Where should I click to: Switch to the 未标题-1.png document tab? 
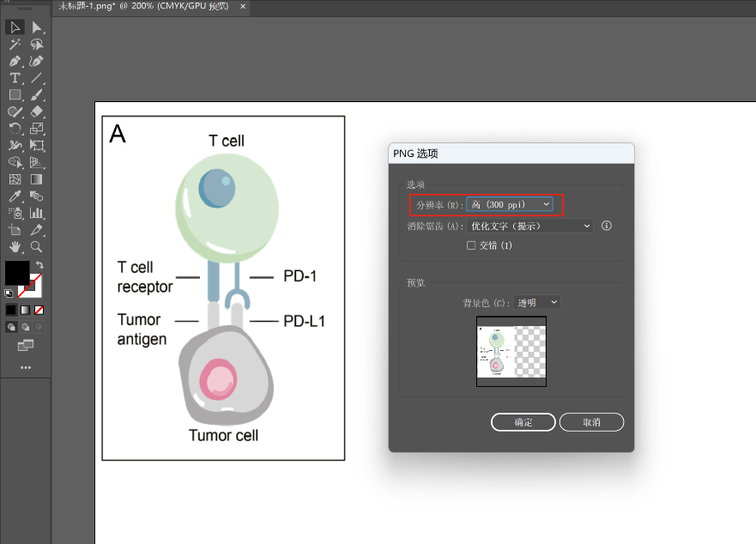144,7
